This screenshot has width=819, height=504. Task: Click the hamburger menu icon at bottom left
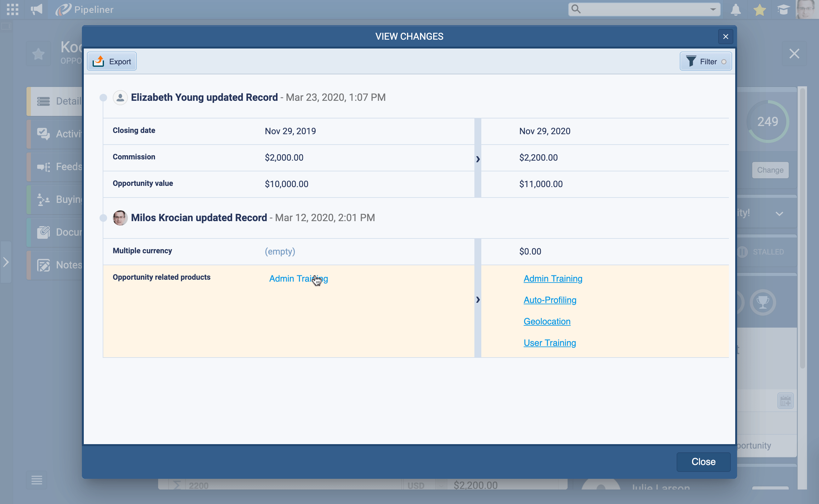pos(37,480)
